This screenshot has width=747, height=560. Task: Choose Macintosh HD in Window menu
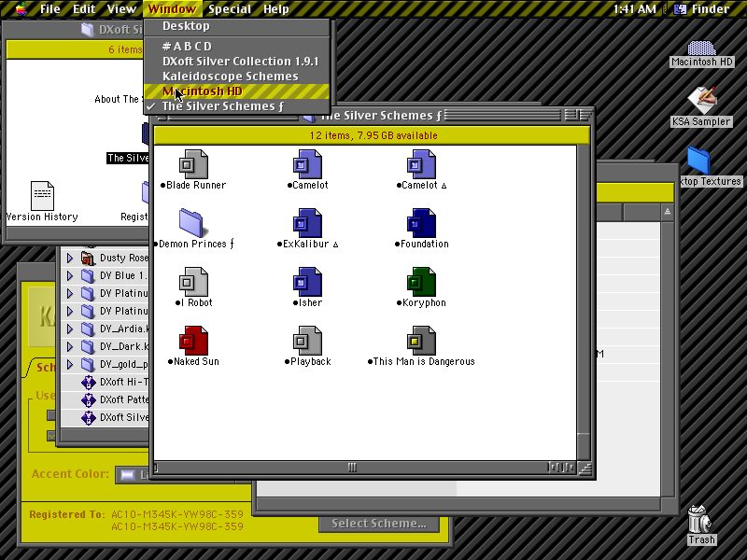click(236, 91)
